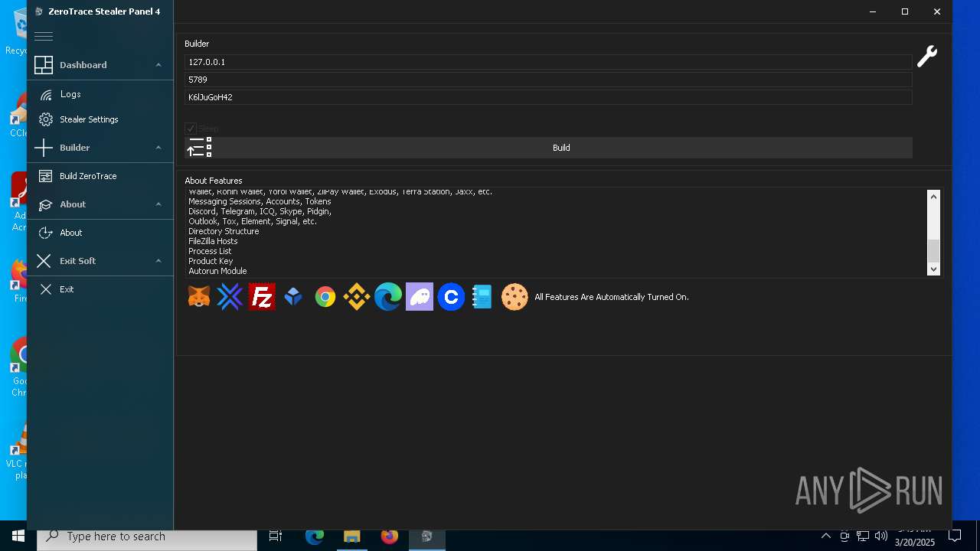Click the key field showing K6lJuGoH42
Image resolution: width=980 pixels, height=551 pixels.
[548, 97]
